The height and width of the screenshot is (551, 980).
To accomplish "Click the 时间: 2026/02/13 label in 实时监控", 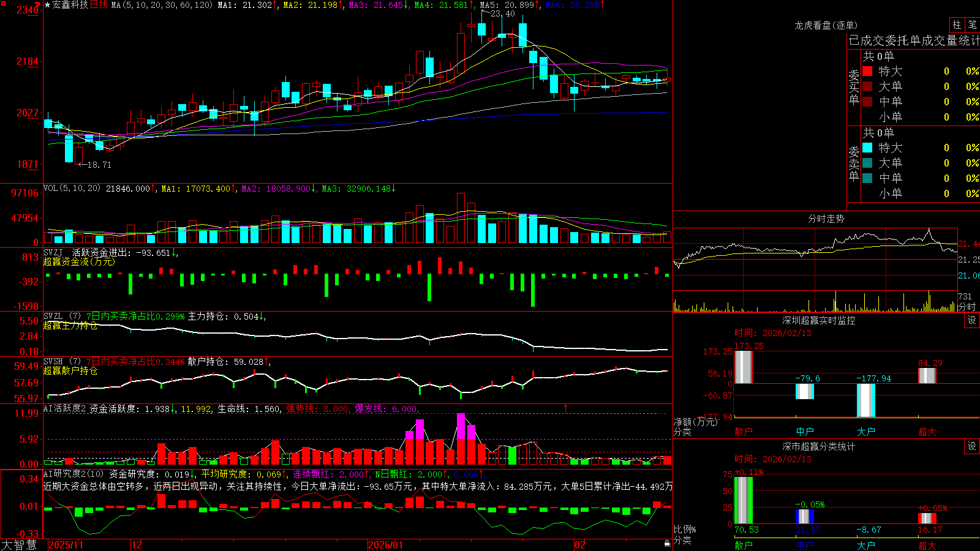I will tap(773, 333).
